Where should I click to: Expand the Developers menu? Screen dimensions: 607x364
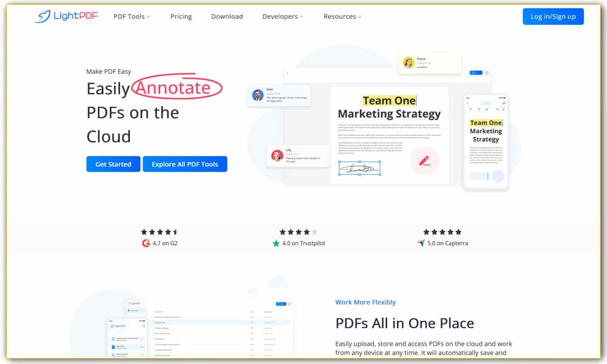coord(282,16)
